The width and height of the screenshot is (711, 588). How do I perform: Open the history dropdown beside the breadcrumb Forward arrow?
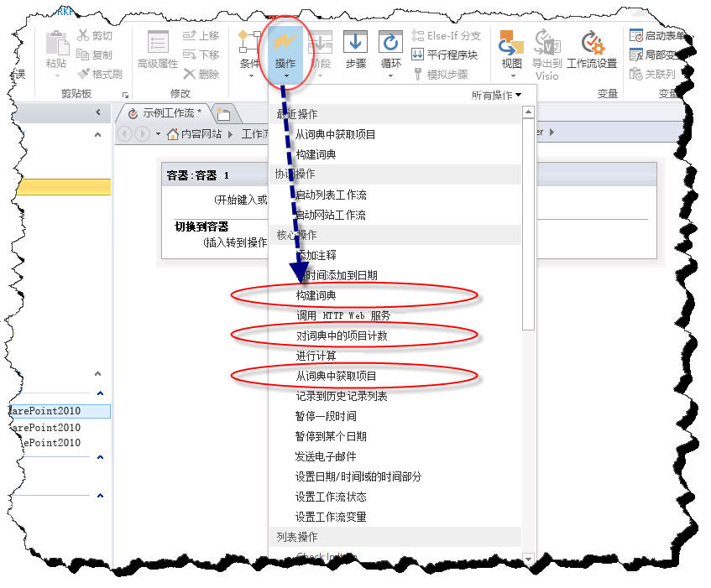(158, 134)
